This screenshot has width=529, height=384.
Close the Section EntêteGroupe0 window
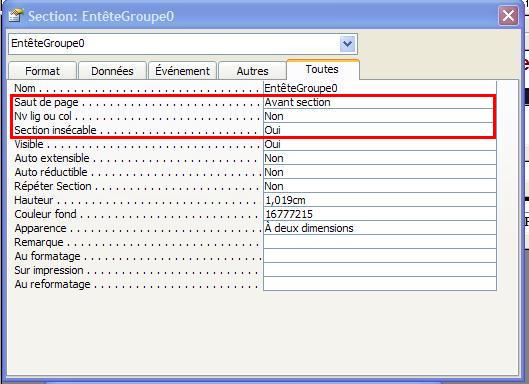[x=508, y=16]
